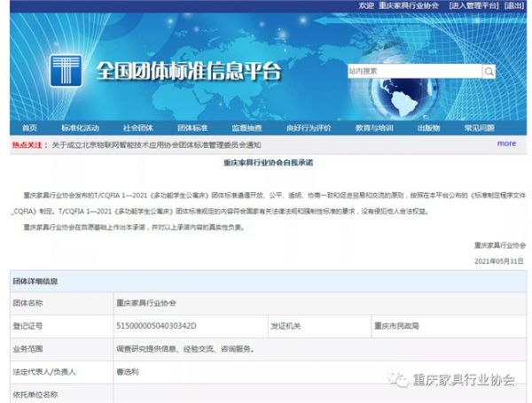This screenshot has height=403, width=532.
Task: Click the 全国团体标准信息平台 title
Action: click(189, 71)
